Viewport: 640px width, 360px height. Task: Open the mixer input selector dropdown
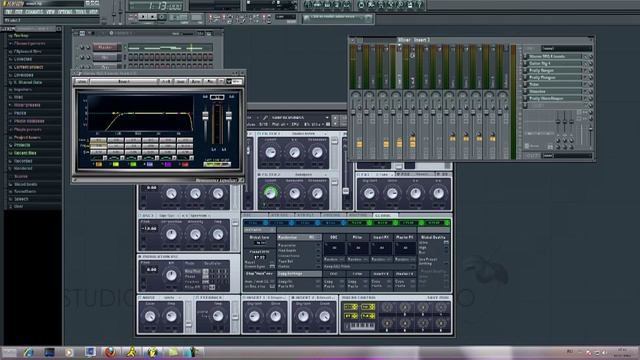[x=567, y=48]
